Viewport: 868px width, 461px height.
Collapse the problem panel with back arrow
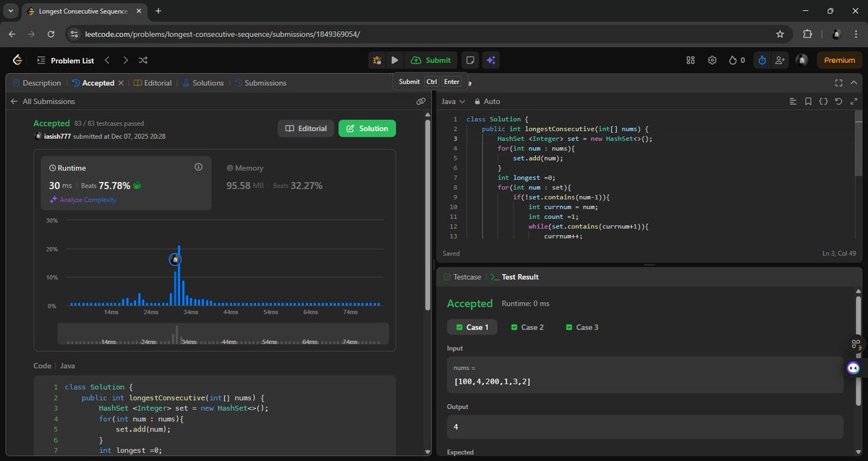coord(13,101)
